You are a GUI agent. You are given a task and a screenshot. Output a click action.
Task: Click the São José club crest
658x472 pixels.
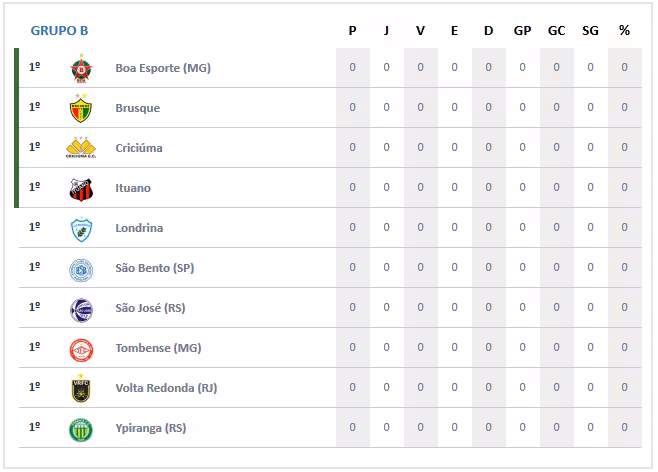click(x=81, y=308)
